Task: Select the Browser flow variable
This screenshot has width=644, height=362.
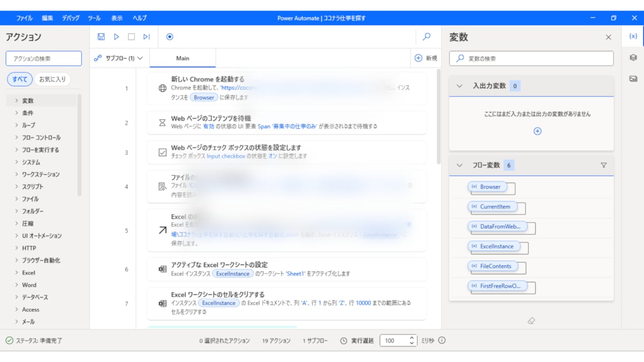Action: (487, 187)
